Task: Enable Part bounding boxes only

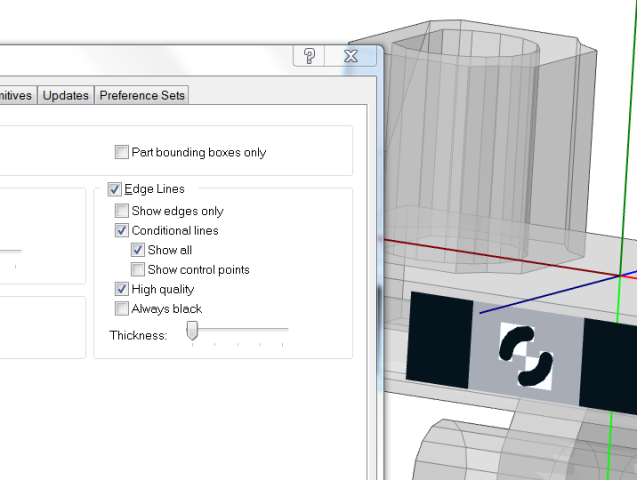Action: 122,153
